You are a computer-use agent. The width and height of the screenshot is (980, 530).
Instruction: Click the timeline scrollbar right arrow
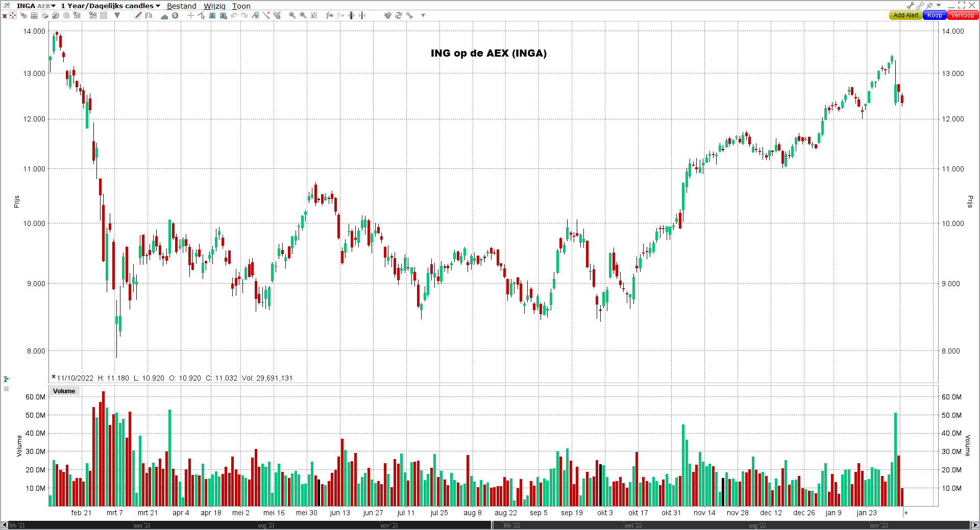pyautogui.click(x=975, y=525)
